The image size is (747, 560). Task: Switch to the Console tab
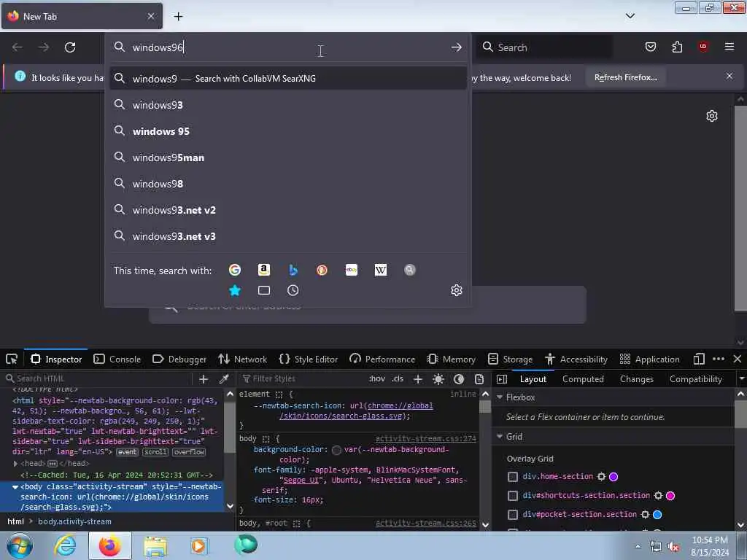(x=117, y=359)
